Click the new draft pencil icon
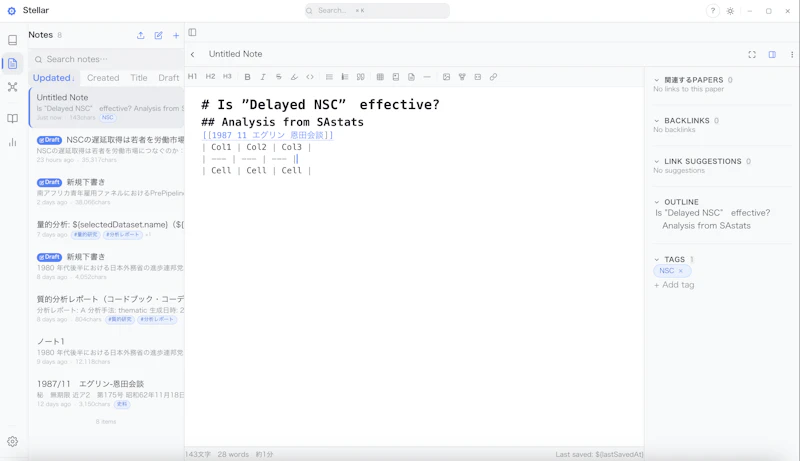Viewport: 800px width, 461px height. 159,35
